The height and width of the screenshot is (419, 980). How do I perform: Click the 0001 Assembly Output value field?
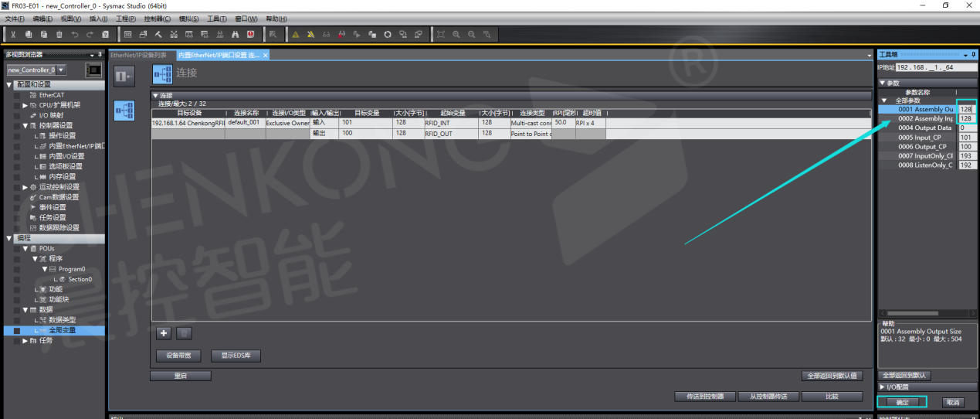966,110
